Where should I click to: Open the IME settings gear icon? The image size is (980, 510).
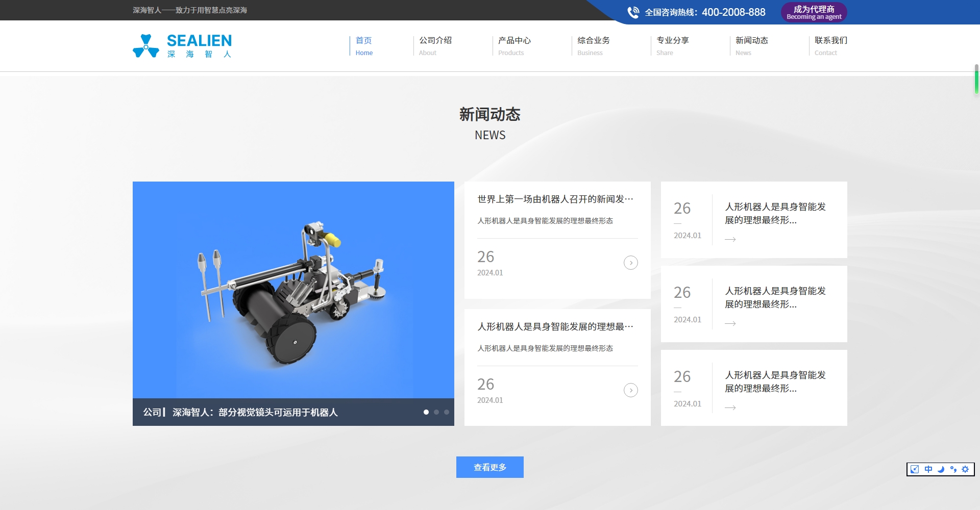pyautogui.click(x=965, y=469)
